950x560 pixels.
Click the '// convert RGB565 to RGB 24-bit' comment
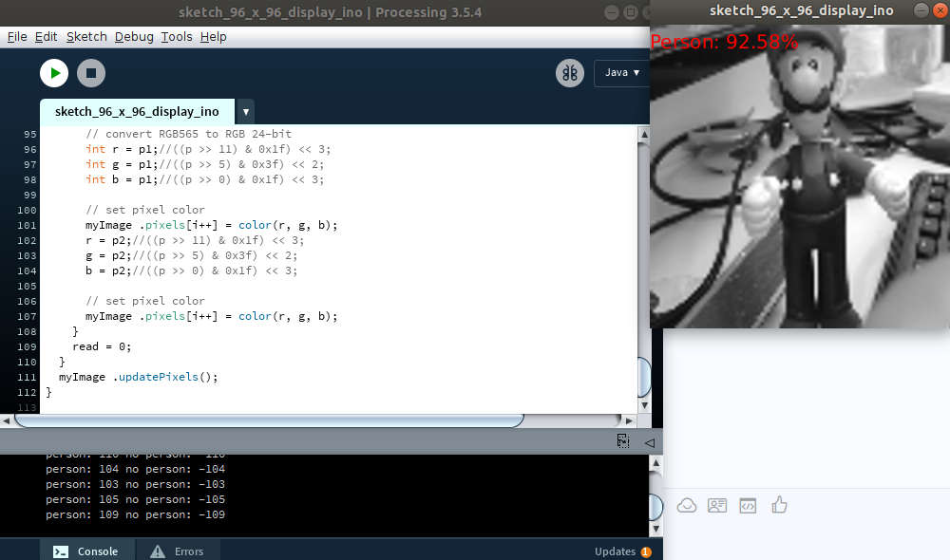[188, 134]
